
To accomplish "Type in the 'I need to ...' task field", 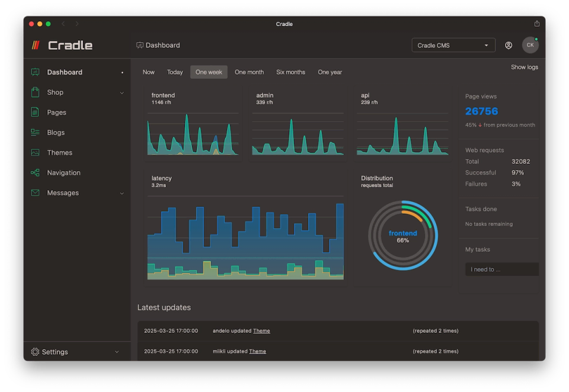I will click(501, 269).
